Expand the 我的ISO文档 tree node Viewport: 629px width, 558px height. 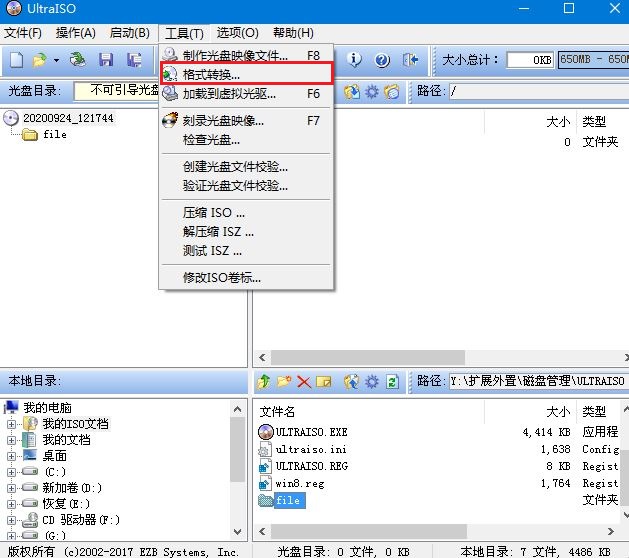(x=11, y=424)
